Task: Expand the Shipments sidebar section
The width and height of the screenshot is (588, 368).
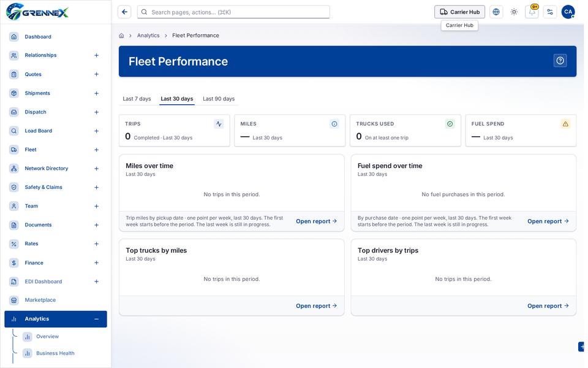Action: (96, 93)
